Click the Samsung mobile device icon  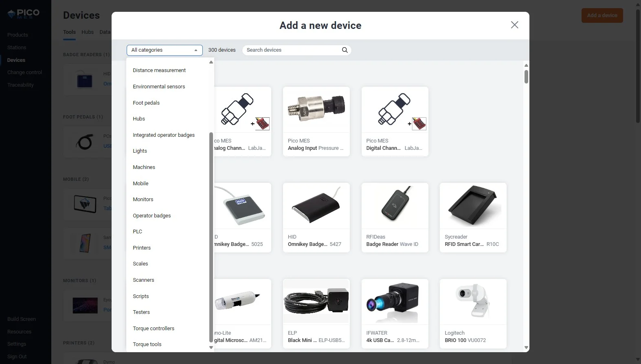click(x=85, y=243)
